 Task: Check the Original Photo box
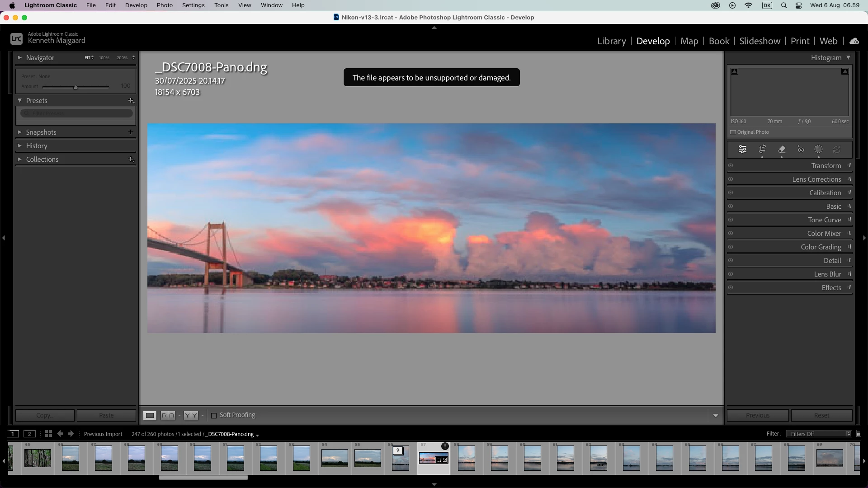[733, 132]
